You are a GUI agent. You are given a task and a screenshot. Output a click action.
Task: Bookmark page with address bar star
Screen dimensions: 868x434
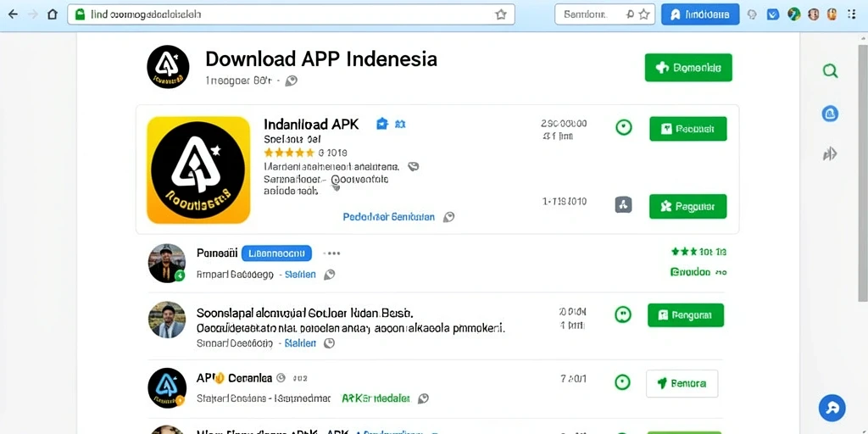click(x=500, y=14)
